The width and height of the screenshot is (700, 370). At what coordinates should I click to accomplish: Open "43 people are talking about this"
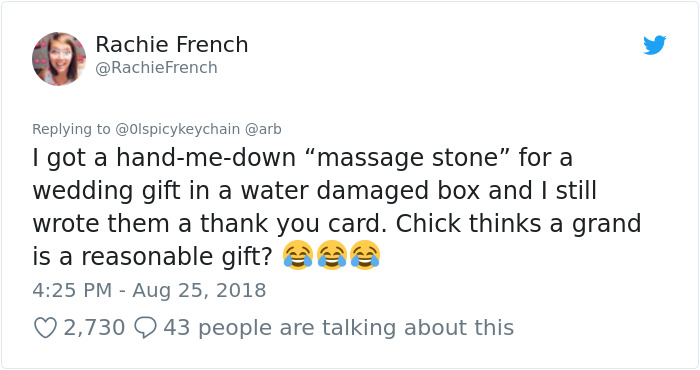pyautogui.click(x=338, y=328)
